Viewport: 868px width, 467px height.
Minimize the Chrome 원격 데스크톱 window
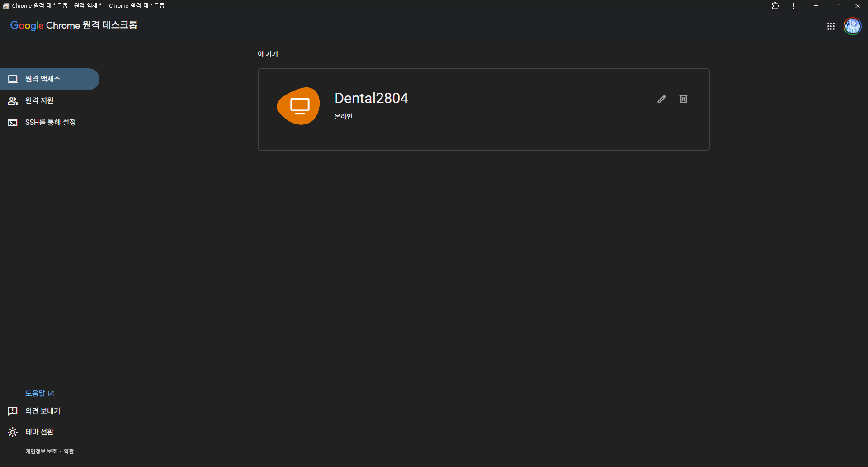[x=816, y=6]
